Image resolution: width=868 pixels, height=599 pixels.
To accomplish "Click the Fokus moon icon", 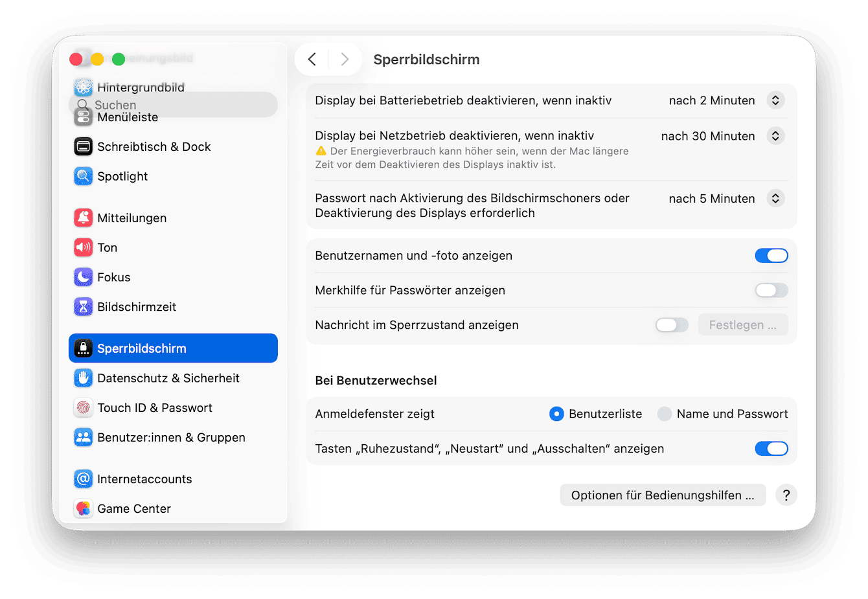I will click(83, 277).
